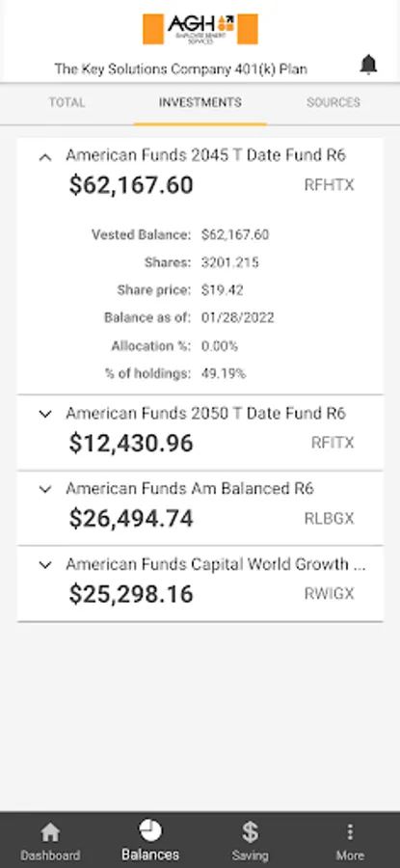Switch to the TOTAL tab

[67, 102]
